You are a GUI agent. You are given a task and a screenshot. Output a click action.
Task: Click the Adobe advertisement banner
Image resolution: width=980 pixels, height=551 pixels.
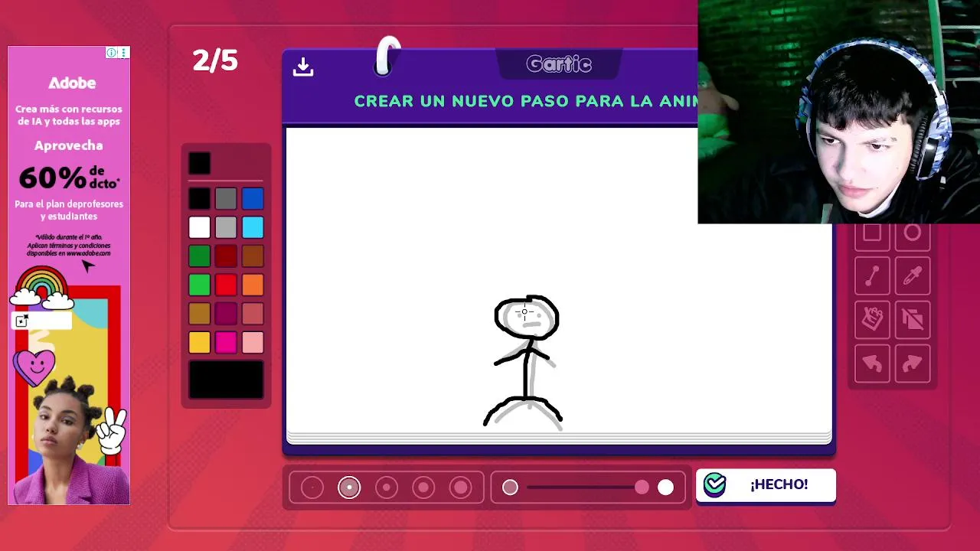(x=69, y=275)
